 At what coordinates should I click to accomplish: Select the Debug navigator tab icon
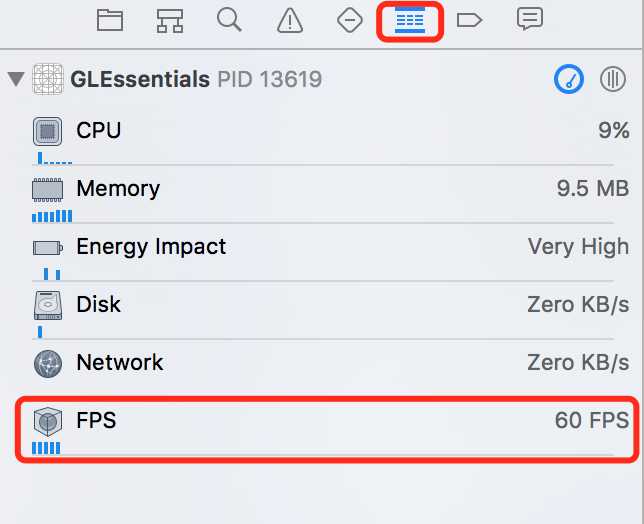(410, 21)
